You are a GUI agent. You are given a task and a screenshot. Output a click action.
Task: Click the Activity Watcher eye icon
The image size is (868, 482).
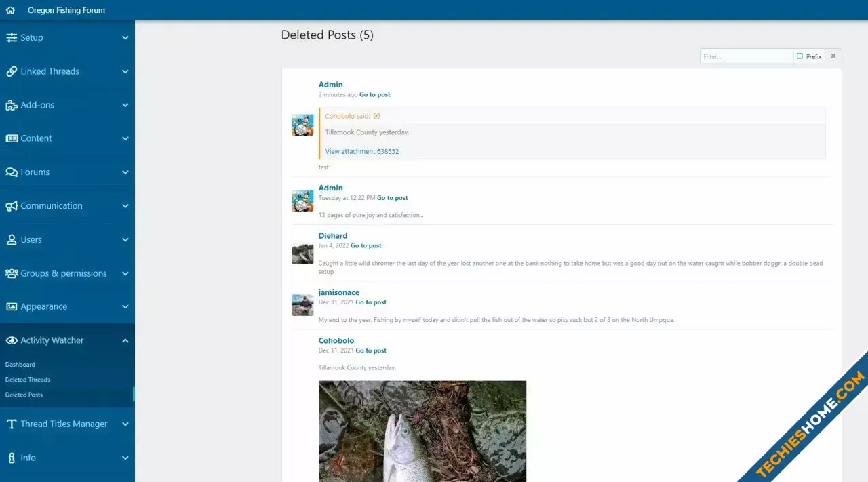(x=12, y=340)
